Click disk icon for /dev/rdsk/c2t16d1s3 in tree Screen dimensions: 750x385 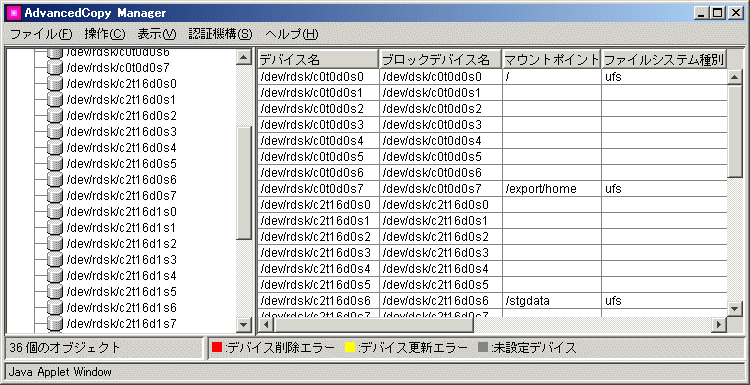coord(55,260)
